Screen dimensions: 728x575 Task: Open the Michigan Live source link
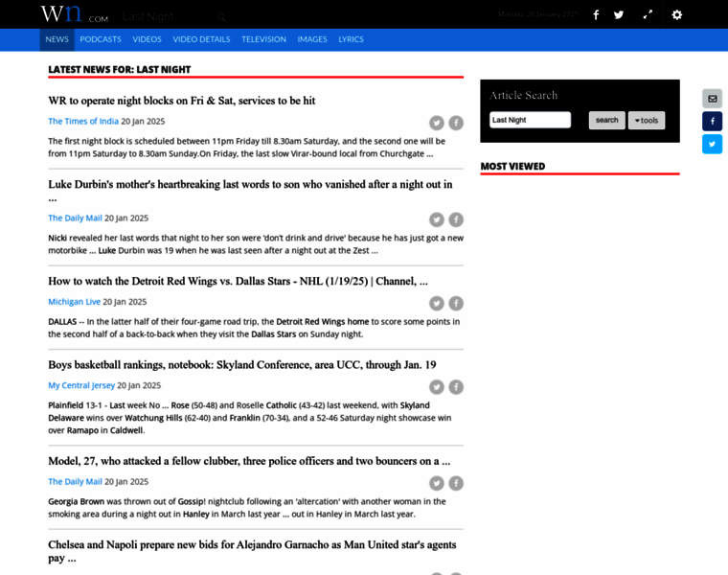(x=75, y=302)
